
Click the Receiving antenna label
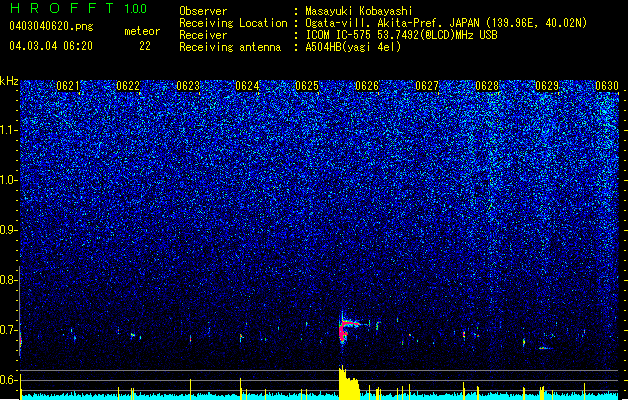coord(230,47)
